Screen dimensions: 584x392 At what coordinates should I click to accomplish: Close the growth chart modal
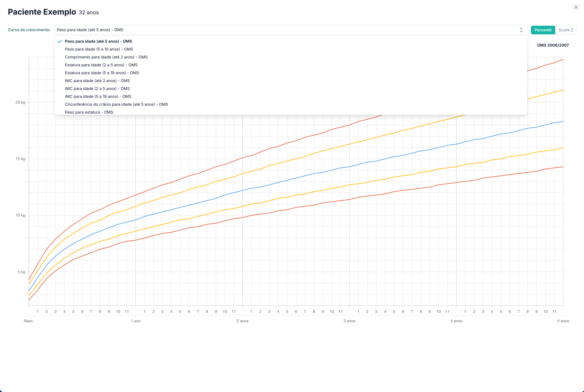click(x=576, y=7)
